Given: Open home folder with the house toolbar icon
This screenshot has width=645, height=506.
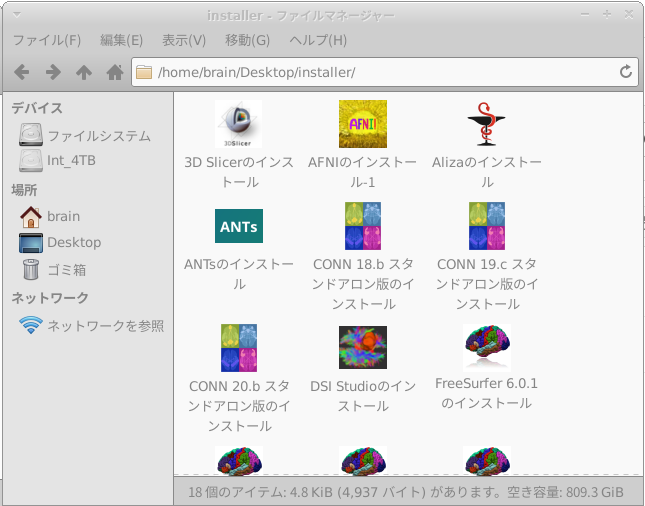Looking at the screenshot, I should click(x=115, y=72).
